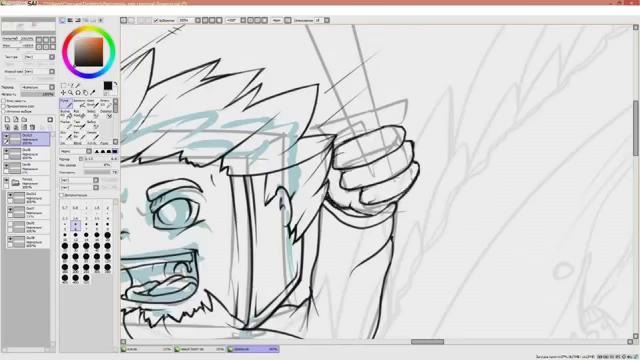Image resolution: width=640 pixels, height=360 pixels.
Task: Toggle visibility of the second layer
Action: (x=6, y=151)
